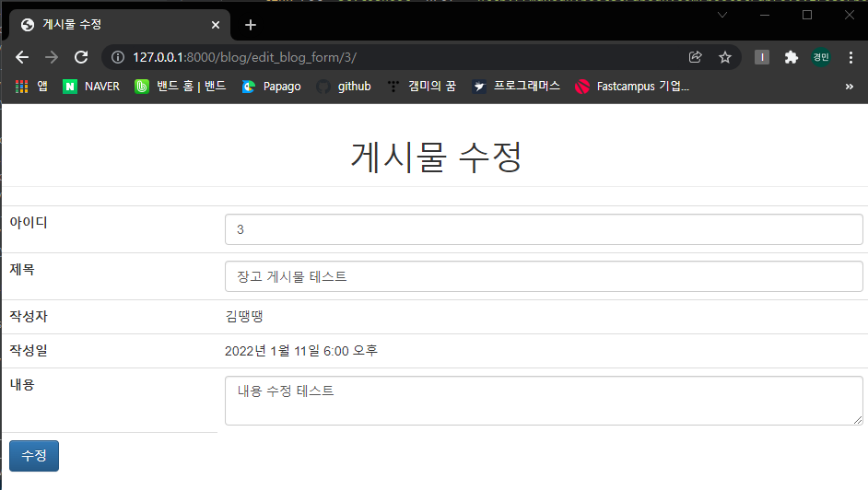868x490 pixels.
Task: Click the 내용 textarea
Action: [x=544, y=401]
